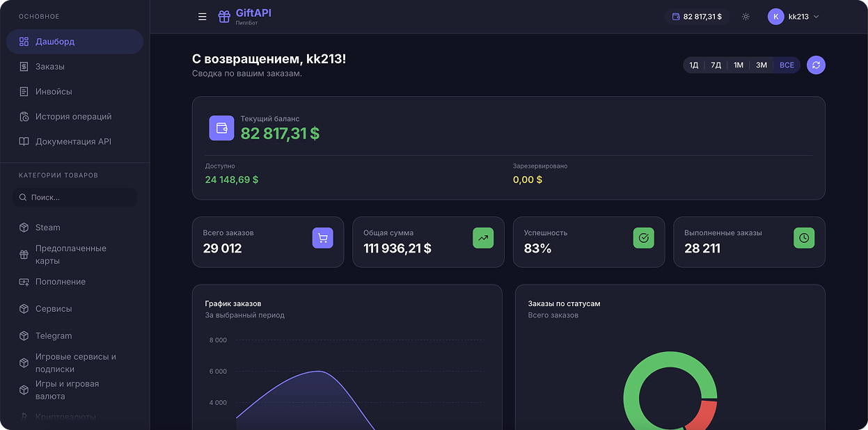Select the ВСЕ period filter
This screenshot has height=430, width=868.
[787, 65]
